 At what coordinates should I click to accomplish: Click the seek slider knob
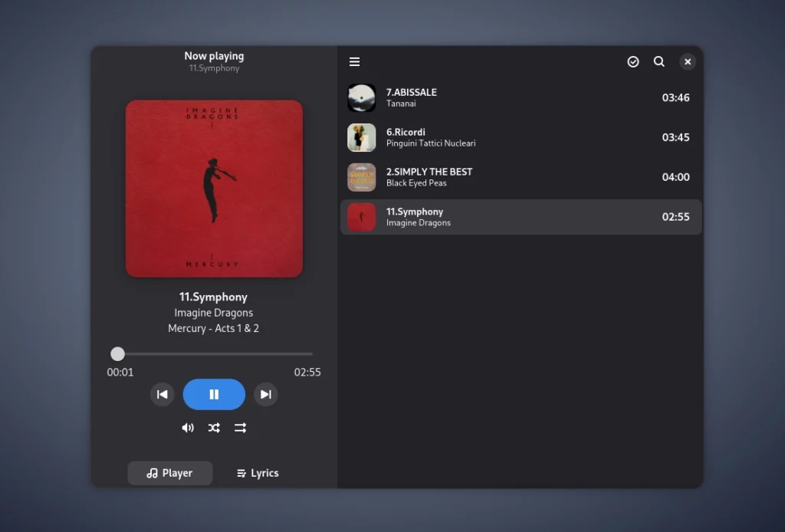[117, 354]
